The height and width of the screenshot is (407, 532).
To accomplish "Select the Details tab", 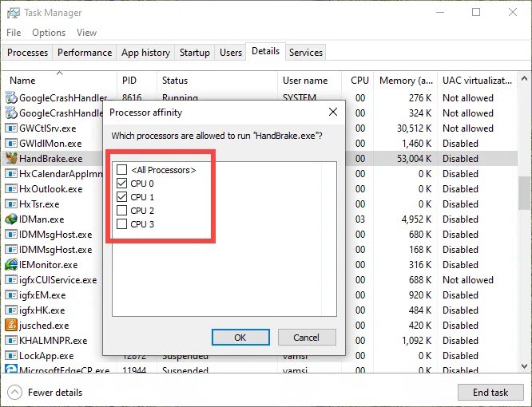I will [x=266, y=51].
